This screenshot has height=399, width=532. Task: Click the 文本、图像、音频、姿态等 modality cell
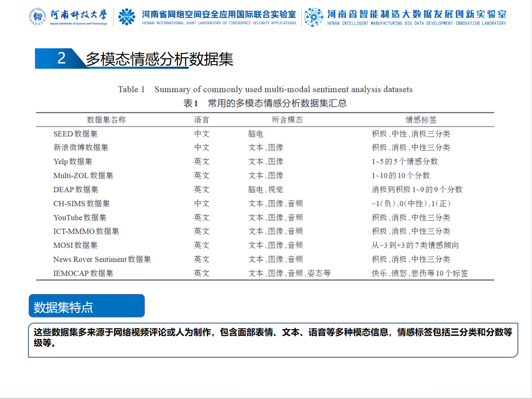[289, 273]
